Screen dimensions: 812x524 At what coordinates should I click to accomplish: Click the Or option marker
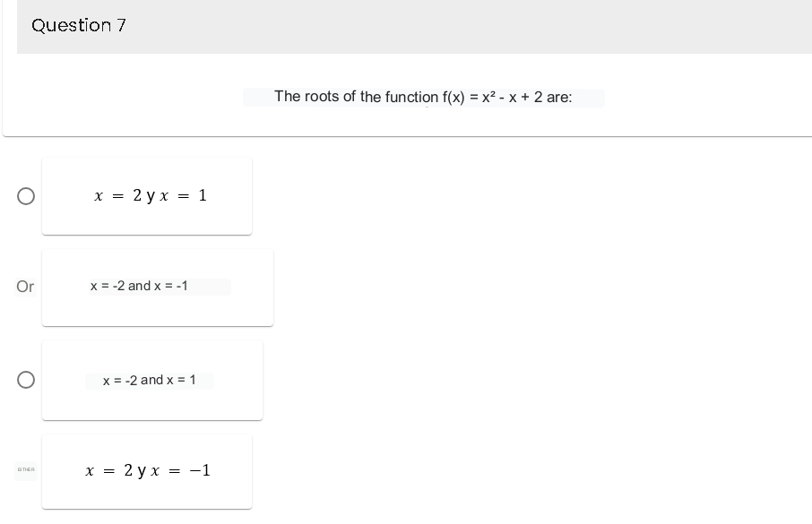click(24, 287)
